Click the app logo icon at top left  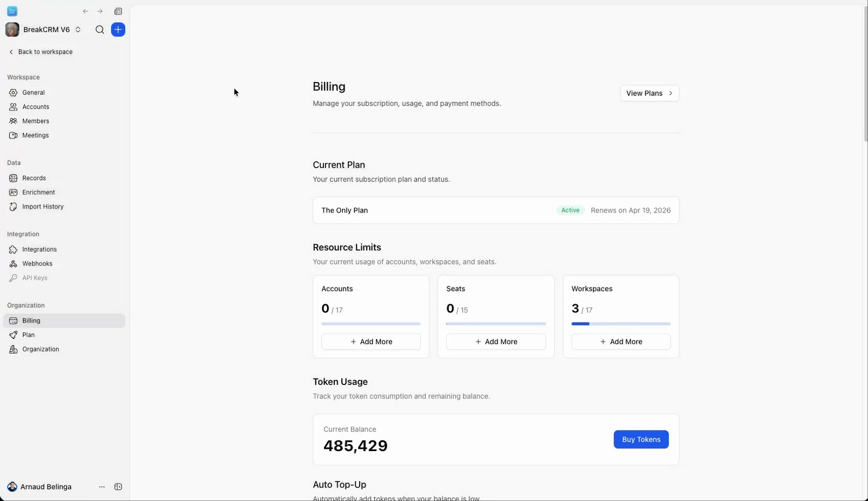coord(12,11)
